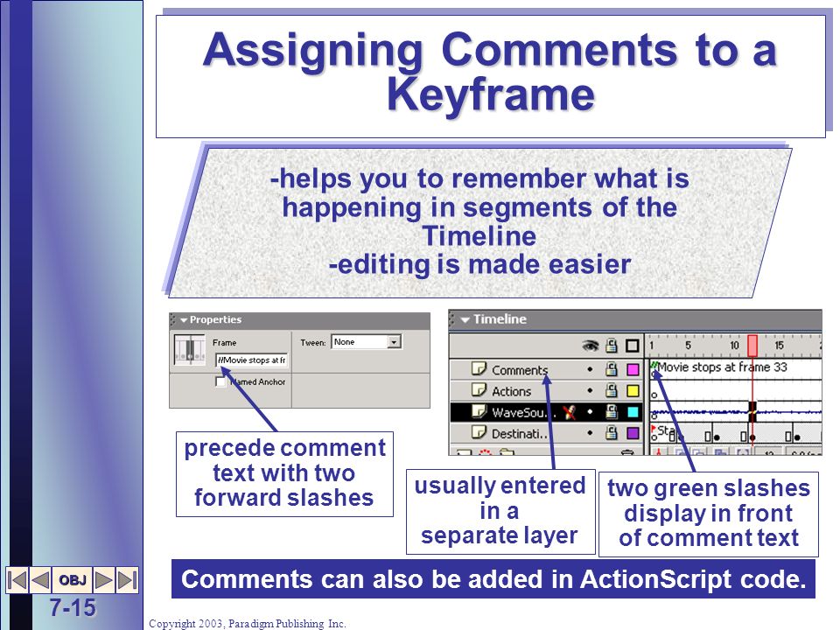Collapse the Properties panel with its title triangle
This screenshot has width=840, height=630.
click(x=184, y=320)
